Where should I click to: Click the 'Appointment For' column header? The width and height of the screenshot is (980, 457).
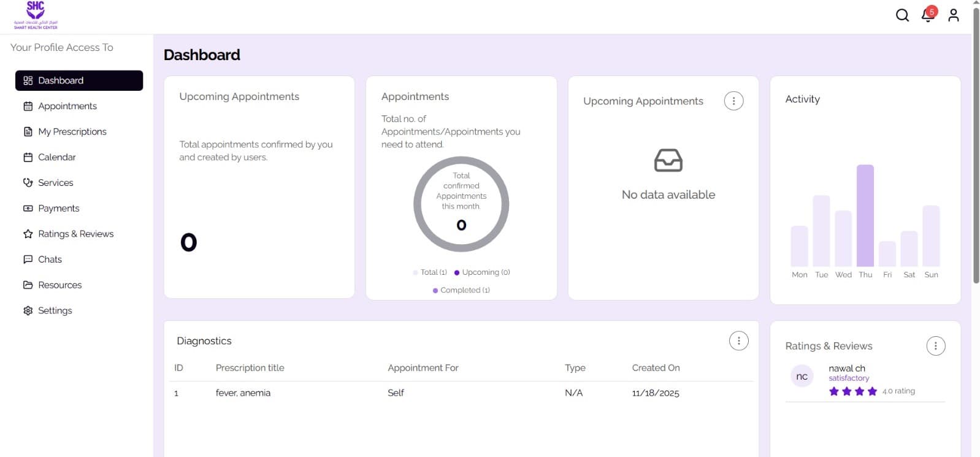pyautogui.click(x=423, y=368)
